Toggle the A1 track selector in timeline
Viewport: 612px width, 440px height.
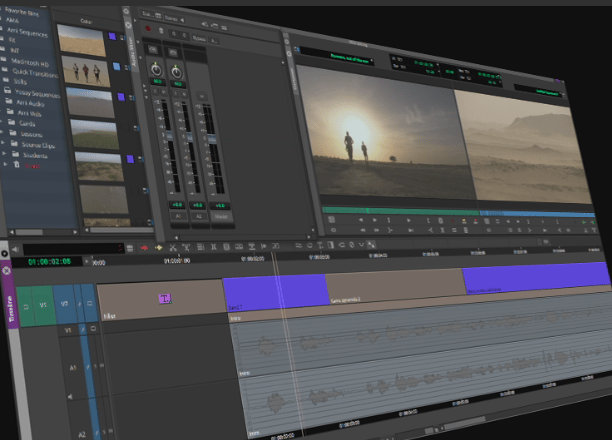pos(73,367)
